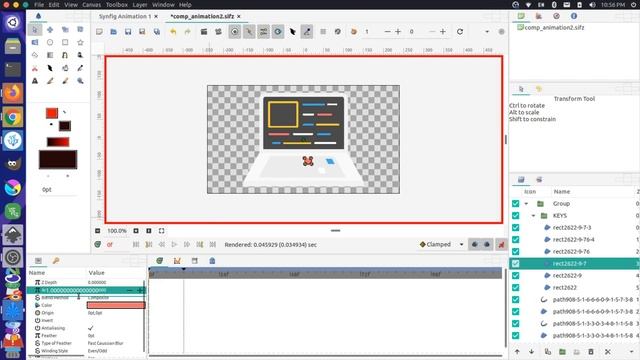640x360 pixels.
Task: Toggle checkbox of rect2622-9-76-4 layer
Action: (516, 240)
